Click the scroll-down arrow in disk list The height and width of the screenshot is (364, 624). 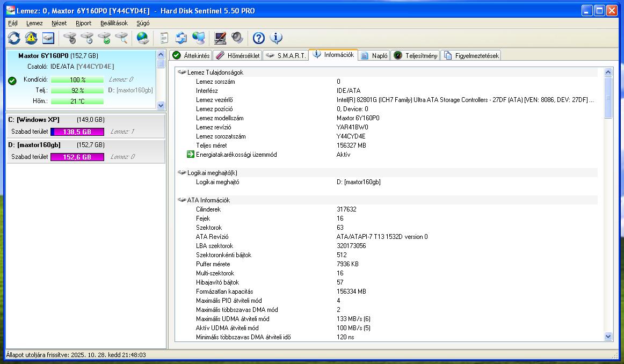pos(161,106)
